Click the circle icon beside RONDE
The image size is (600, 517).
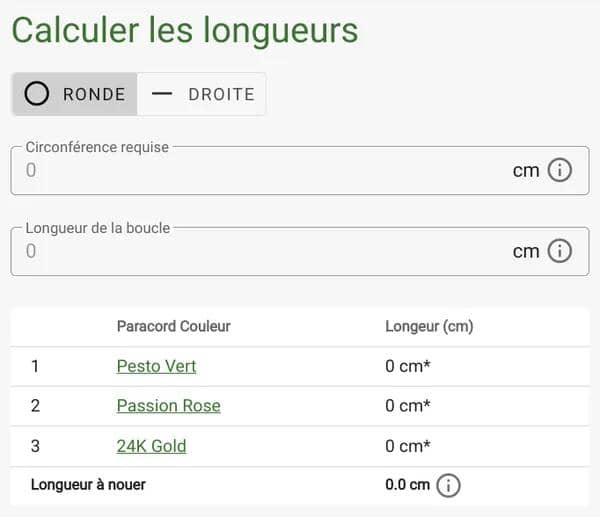(37, 94)
